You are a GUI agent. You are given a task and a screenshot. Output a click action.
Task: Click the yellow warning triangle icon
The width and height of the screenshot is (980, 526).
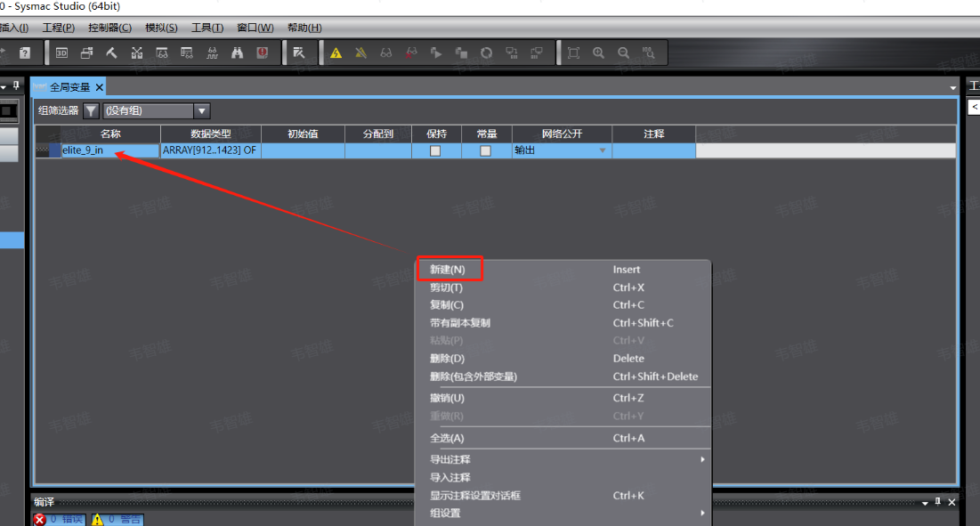click(336, 53)
